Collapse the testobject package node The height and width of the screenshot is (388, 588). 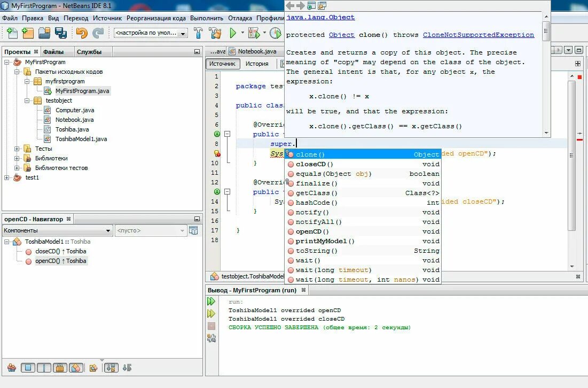(x=27, y=100)
